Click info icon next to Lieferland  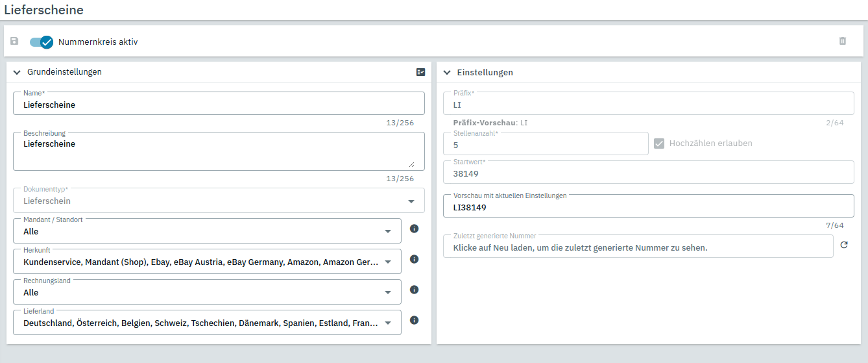[x=414, y=320]
